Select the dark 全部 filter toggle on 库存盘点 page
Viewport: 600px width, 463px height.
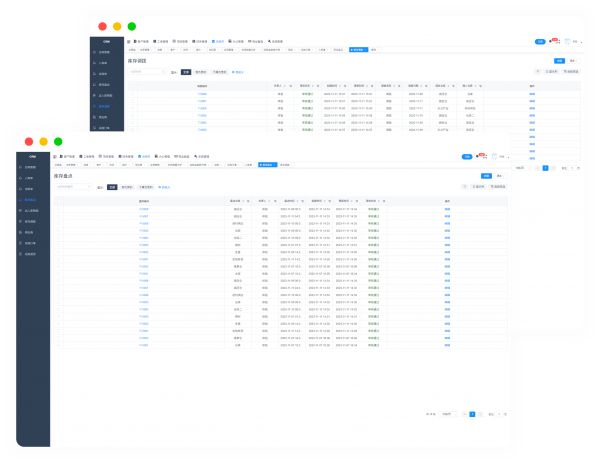(x=112, y=186)
